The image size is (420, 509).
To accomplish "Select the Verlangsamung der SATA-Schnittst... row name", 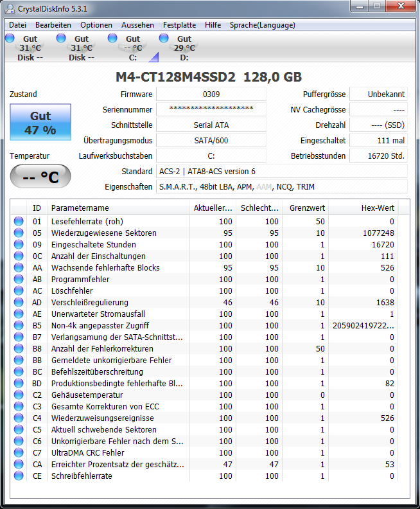I will pos(117,337).
